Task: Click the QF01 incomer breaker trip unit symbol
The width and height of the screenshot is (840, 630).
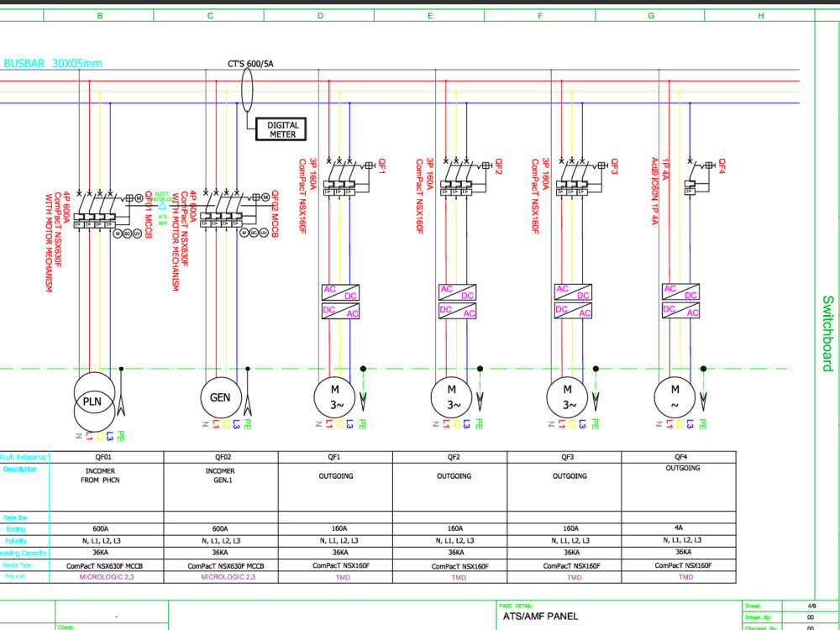Action: (95, 221)
